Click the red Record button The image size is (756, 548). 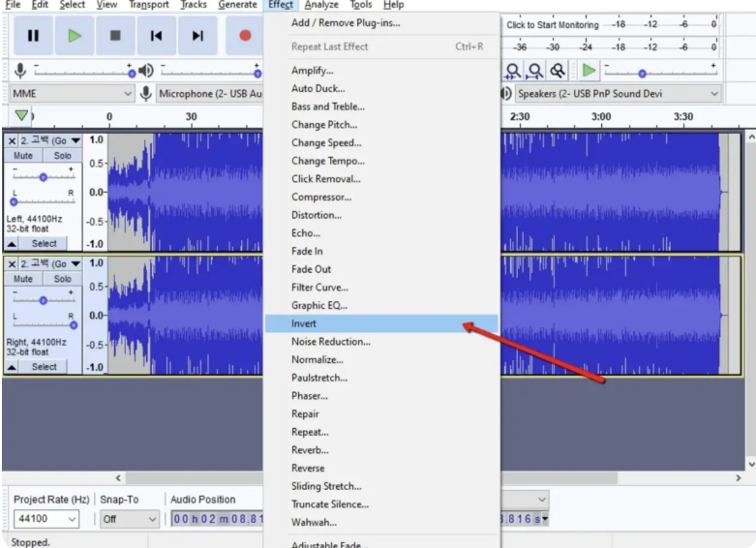(x=245, y=36)
